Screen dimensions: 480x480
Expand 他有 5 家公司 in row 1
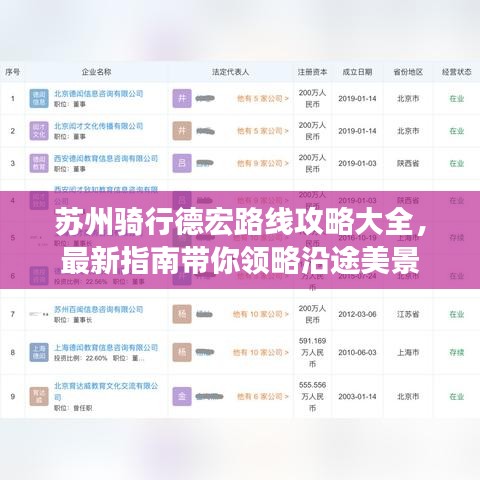click(263, 99)
